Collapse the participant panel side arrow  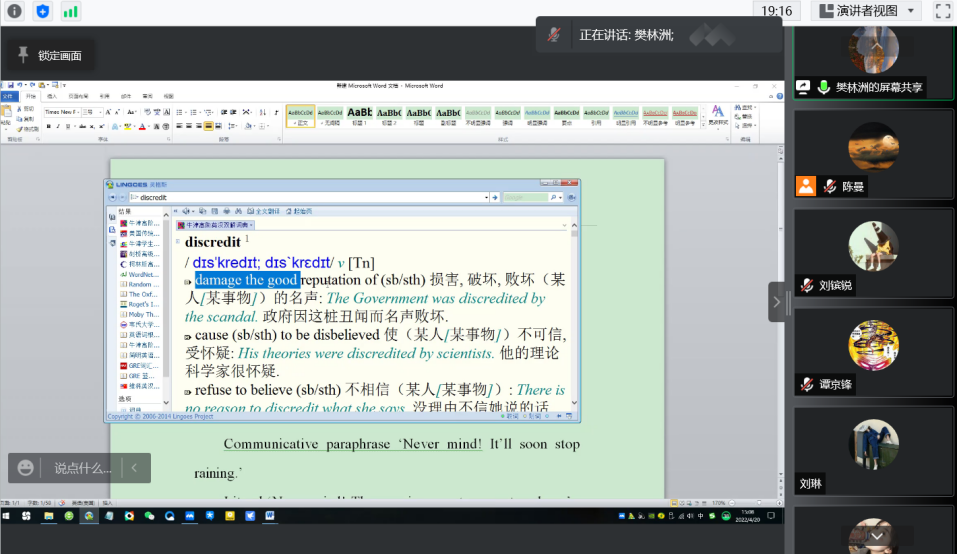pos(776,302)
